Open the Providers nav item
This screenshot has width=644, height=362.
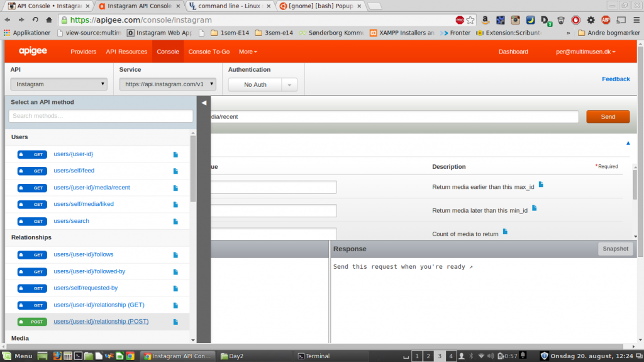click(84, 52)
